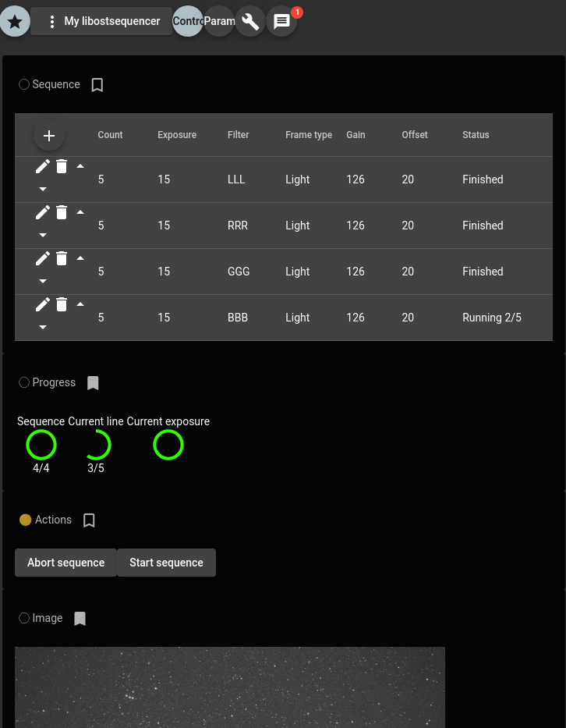Switch to the Control tab
The height and width of the screenshot is (728, 566).
tap(188, 21)
